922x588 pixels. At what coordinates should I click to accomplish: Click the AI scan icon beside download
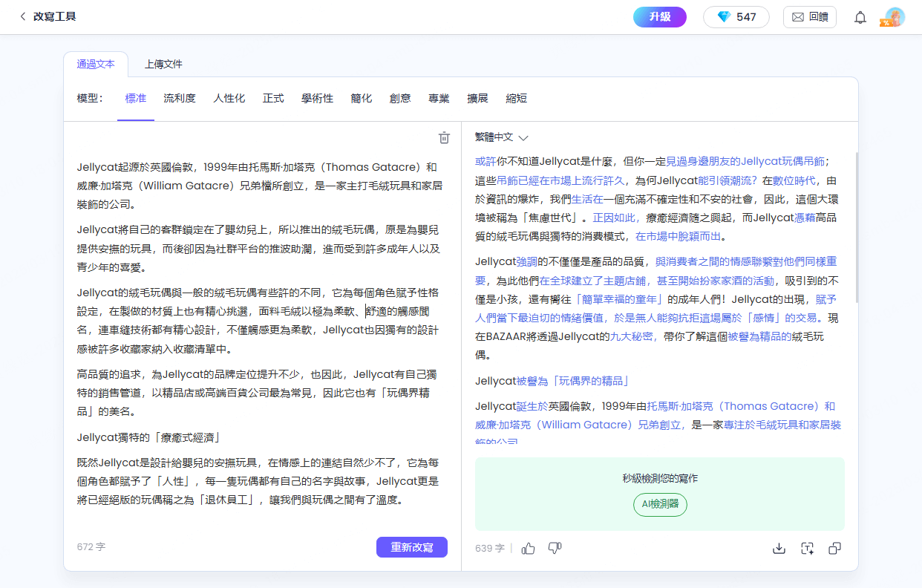808,548
